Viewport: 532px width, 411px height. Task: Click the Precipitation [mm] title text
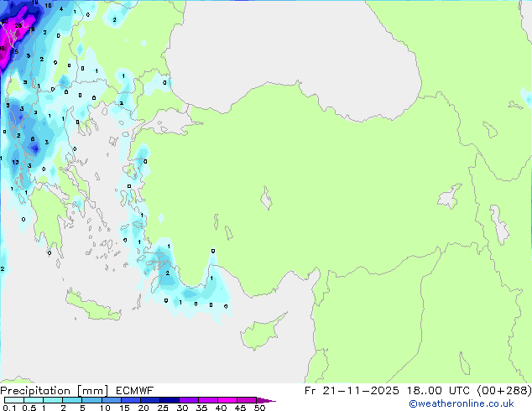point(55,391)
